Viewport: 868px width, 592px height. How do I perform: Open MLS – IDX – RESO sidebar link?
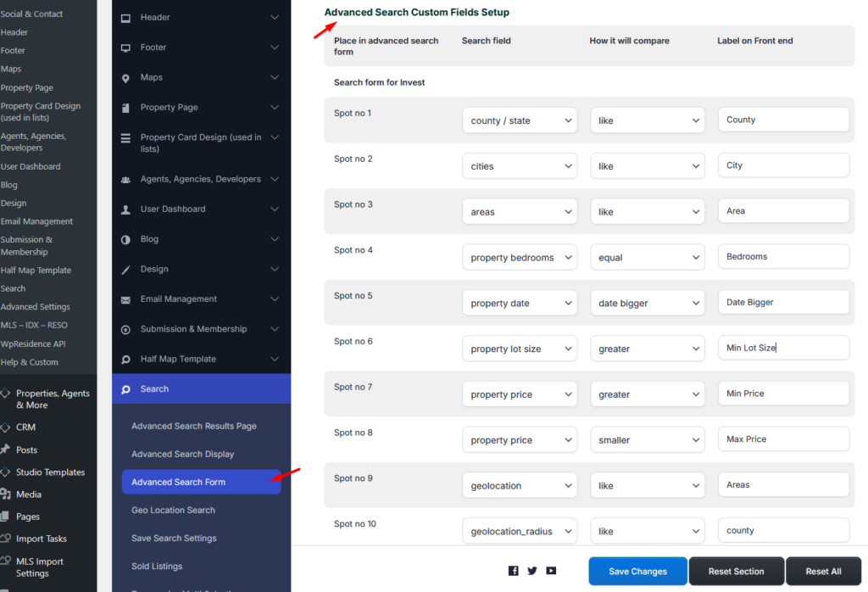tap(34, 325)
